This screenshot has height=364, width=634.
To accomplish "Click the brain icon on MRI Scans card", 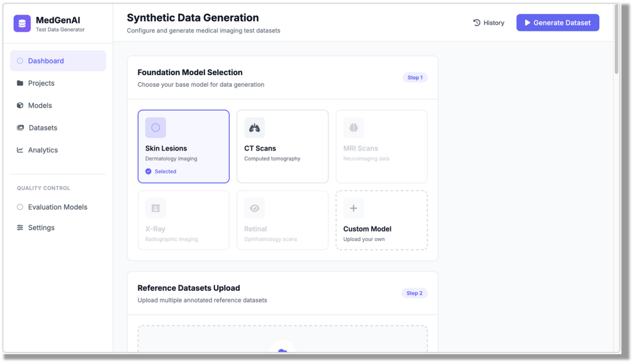I will tap(353, 128).
